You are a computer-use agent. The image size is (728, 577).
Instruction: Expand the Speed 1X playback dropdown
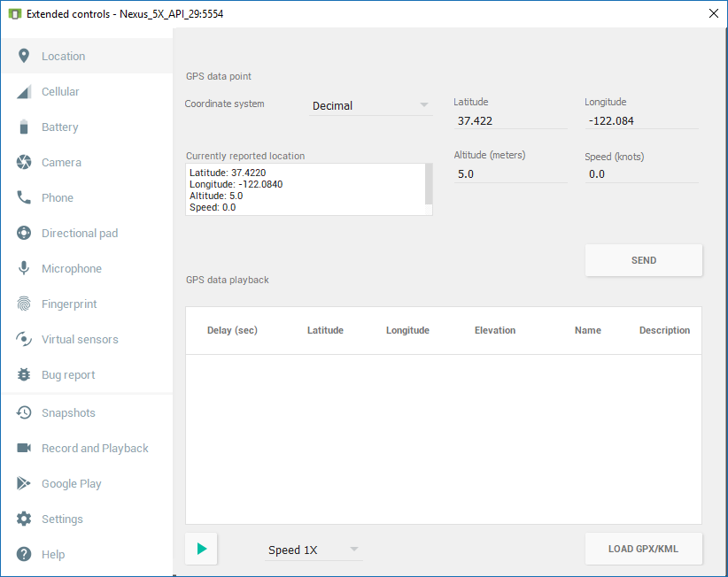314,550
